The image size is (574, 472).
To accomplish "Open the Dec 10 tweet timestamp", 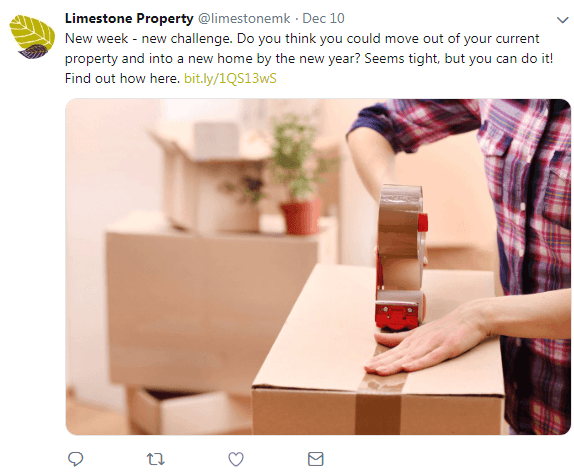I will click(x=323, y=18).
